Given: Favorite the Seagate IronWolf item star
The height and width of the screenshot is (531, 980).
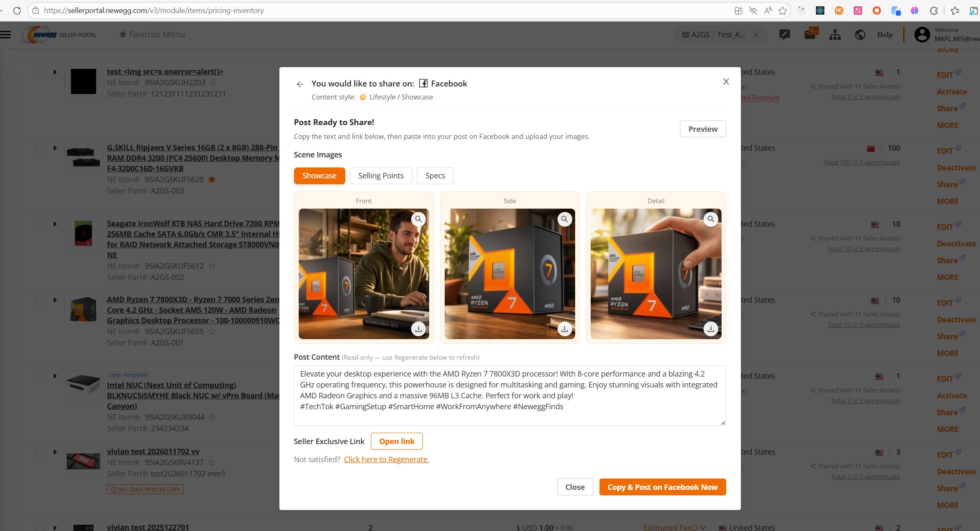Looking at the screenshot, I should (x=212, y=266).
